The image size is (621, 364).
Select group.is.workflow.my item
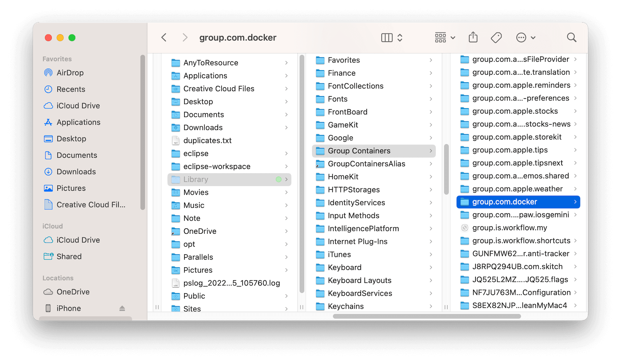pyautogui.click(x=509, y=228)
